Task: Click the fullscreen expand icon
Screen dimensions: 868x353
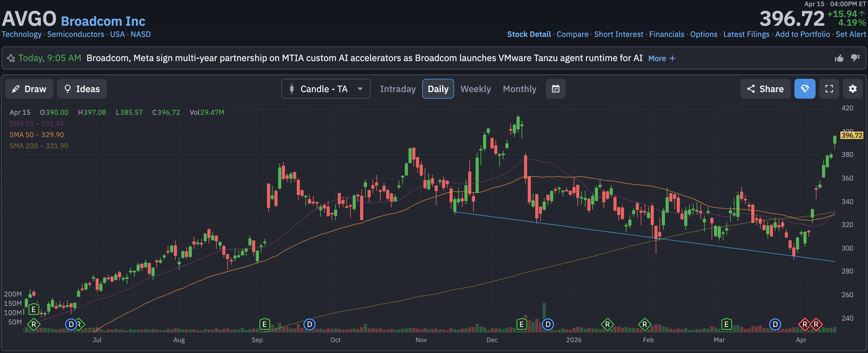Action: click(x=829, y=89)
